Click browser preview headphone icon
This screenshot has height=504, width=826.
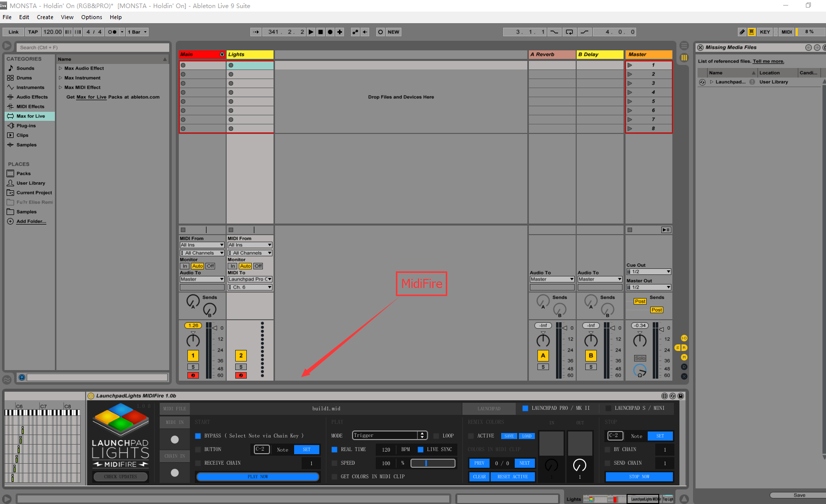click(22, 377)
